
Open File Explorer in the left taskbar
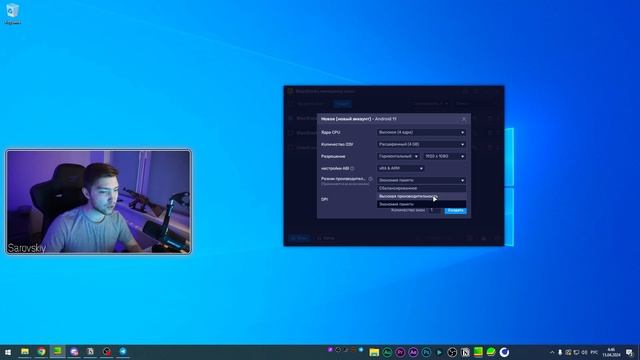click(x=25, y=352)
